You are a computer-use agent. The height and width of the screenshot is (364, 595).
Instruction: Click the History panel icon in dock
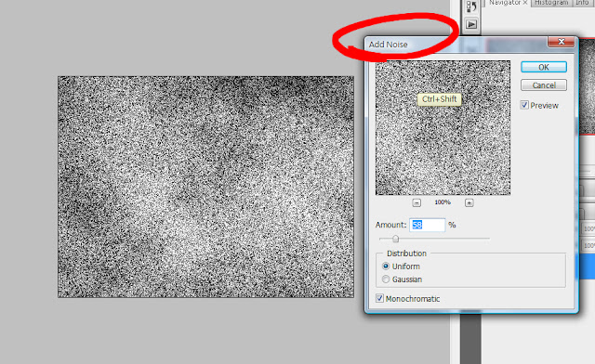[x=471, y=6]
